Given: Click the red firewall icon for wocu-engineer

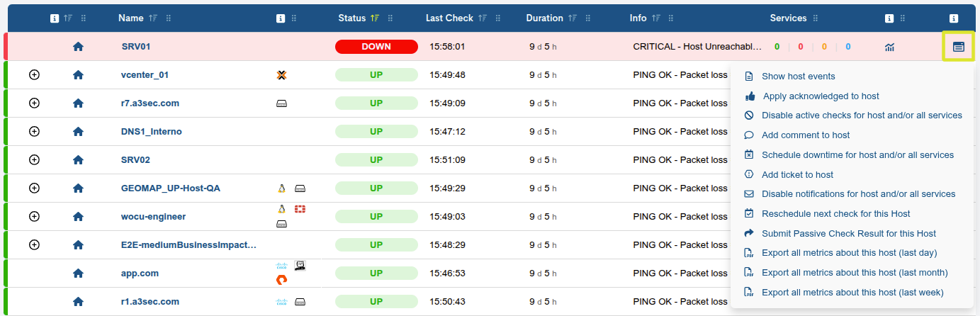Looking at the screenshot, I should coord(300,209).
